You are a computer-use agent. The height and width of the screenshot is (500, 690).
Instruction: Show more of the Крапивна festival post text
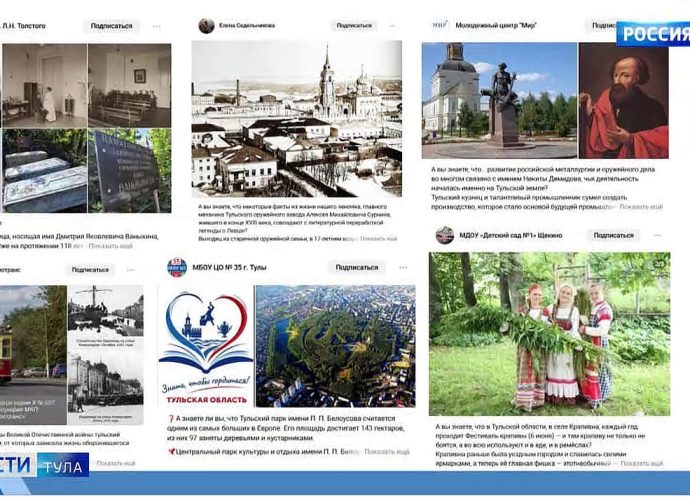642,463
